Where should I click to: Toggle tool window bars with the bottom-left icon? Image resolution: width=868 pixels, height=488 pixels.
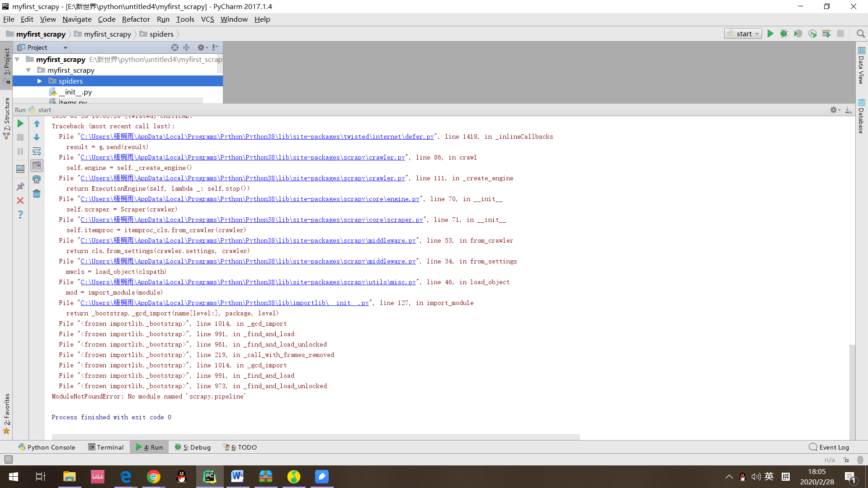9,460
